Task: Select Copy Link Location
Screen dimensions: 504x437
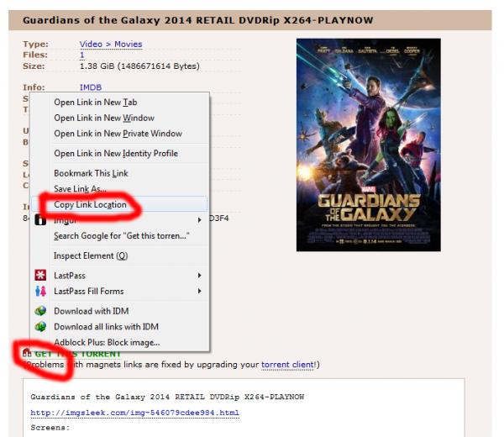Action: point(119,204)
